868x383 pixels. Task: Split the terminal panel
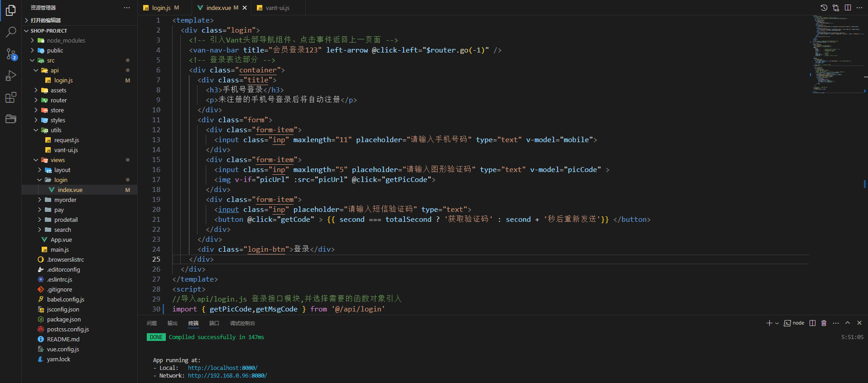coord(813,323)
